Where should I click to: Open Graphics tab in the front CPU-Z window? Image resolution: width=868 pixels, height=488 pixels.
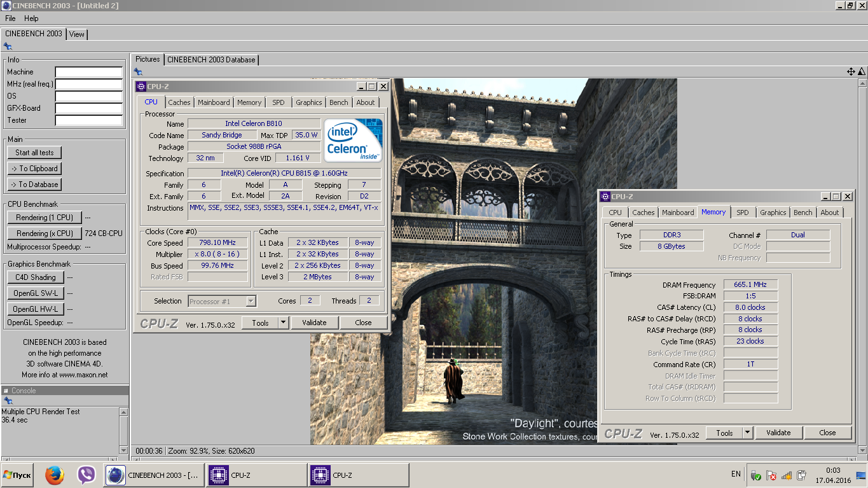coord(309,102)
